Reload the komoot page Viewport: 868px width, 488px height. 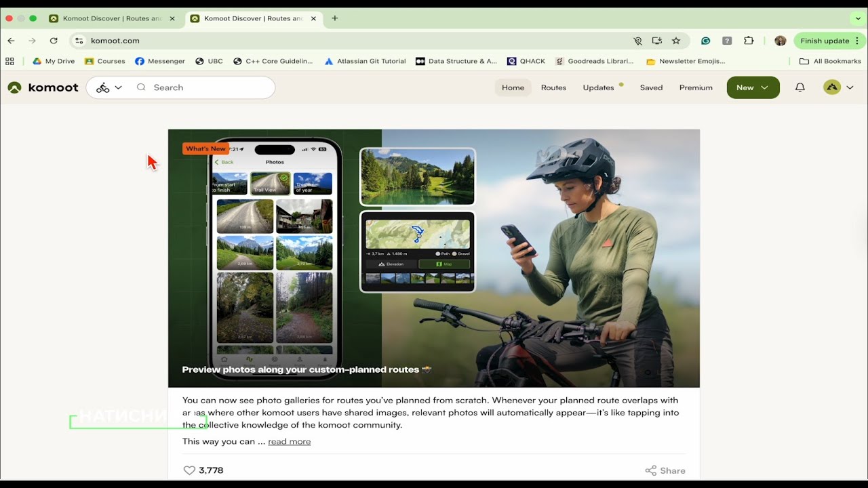coord(54,41)
